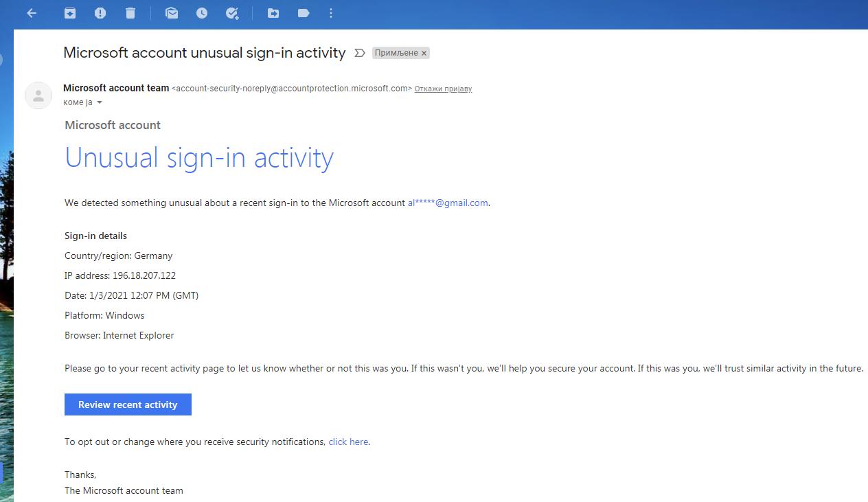Toggle importance marker beside subject
The height and width of the screenshot is (502, 868).
(x=359, y=53)
